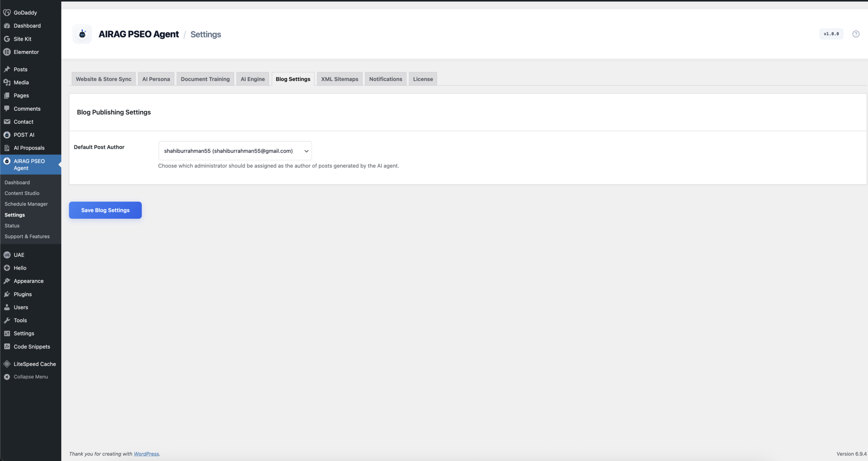Select the AI Engine tab
Screen dimensions: 868x461
(x=253, y=79)
